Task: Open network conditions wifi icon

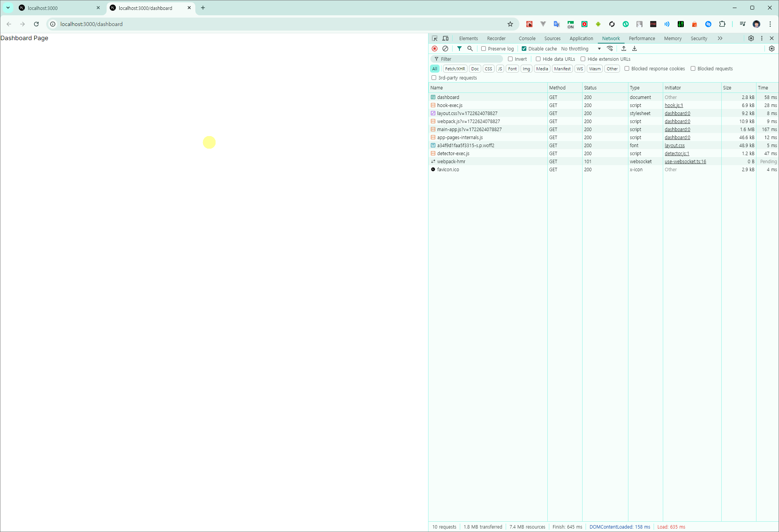Action: (610, 49)
